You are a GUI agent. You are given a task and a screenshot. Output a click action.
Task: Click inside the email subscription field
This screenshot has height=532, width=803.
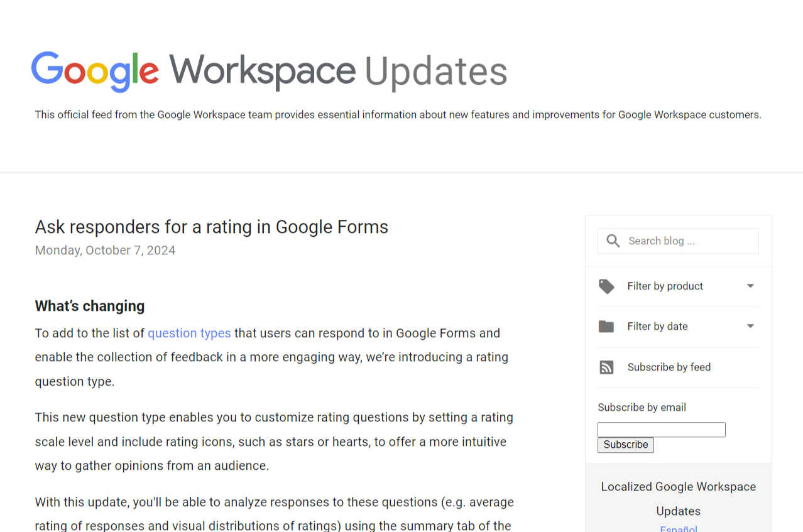(x=661, y=430)
